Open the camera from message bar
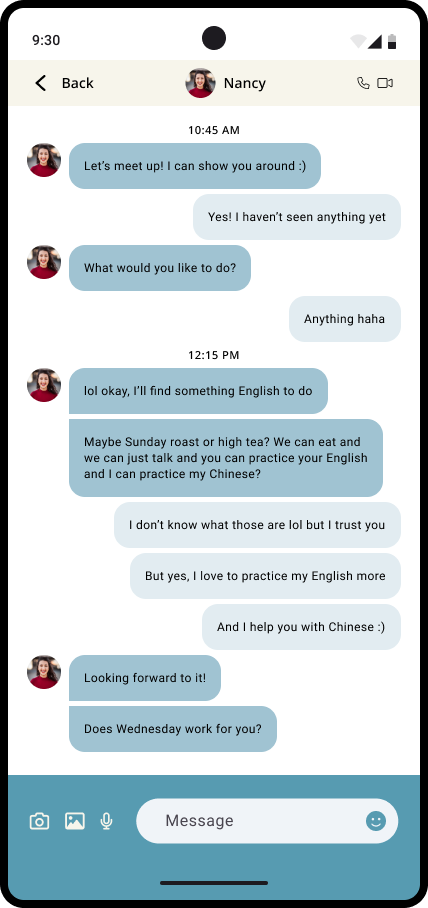This screenshot has height=908, width=428. (39, 821)
